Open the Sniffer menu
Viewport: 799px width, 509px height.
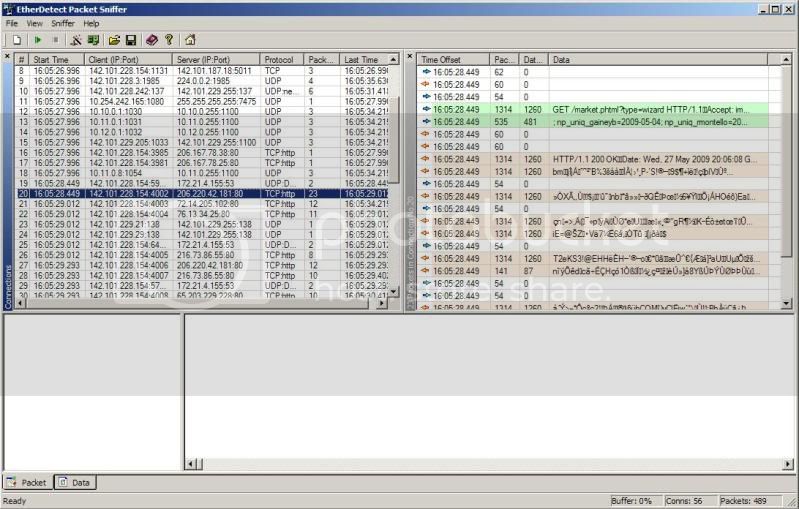click(x=62, y=23)
